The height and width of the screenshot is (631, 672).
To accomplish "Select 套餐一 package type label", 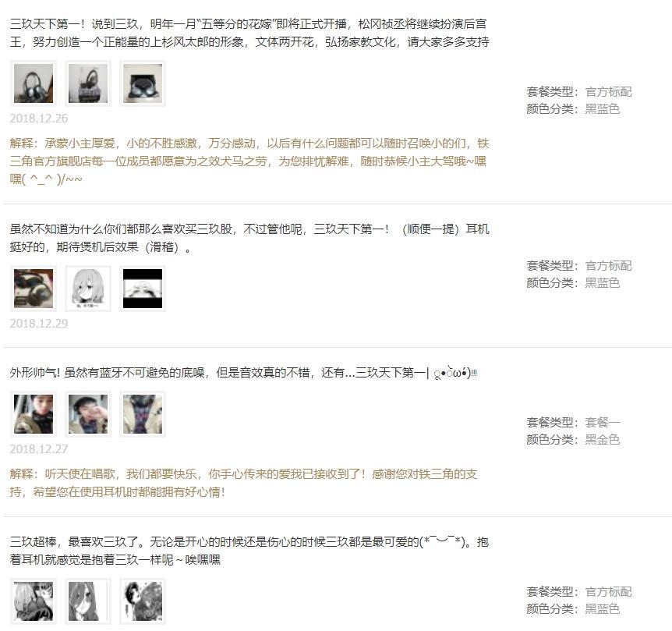I will pos(603,422).
